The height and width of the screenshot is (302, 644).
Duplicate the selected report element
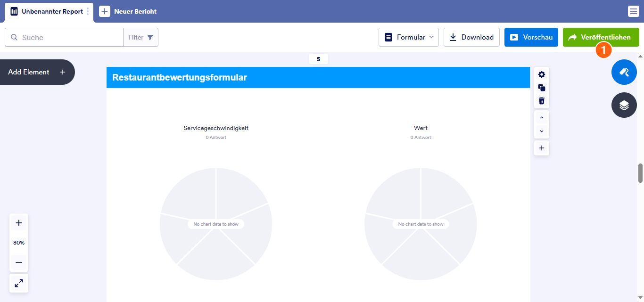[x=541, y=88]
